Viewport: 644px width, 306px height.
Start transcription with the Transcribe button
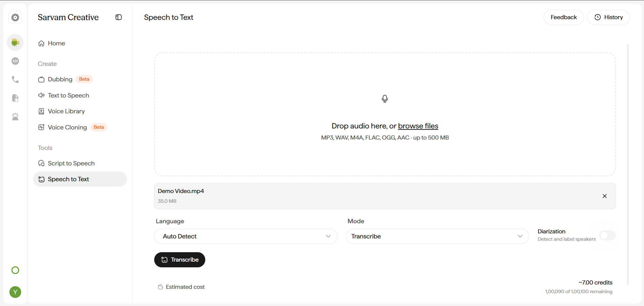click(x=180, y=260)
